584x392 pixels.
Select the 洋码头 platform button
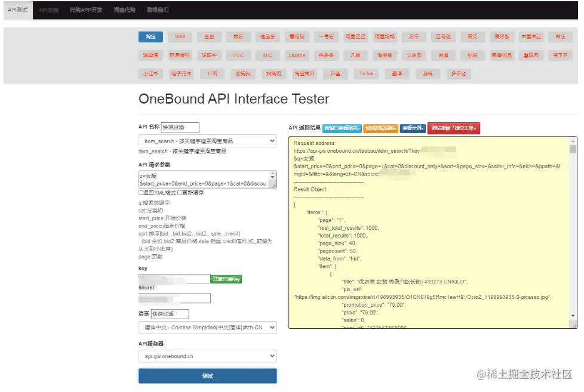[209, 55]
